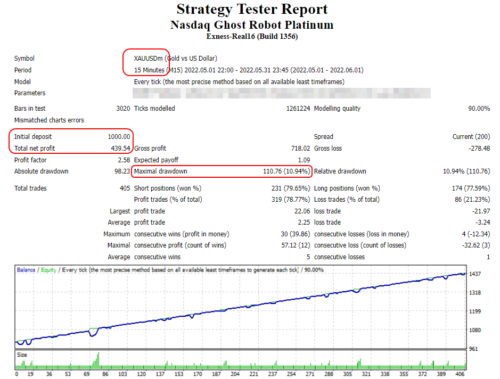The height and width of the screenshot is (379, 500).
Task: Click 'Loss trades (% of total)' label
Action: coord(347,200)
